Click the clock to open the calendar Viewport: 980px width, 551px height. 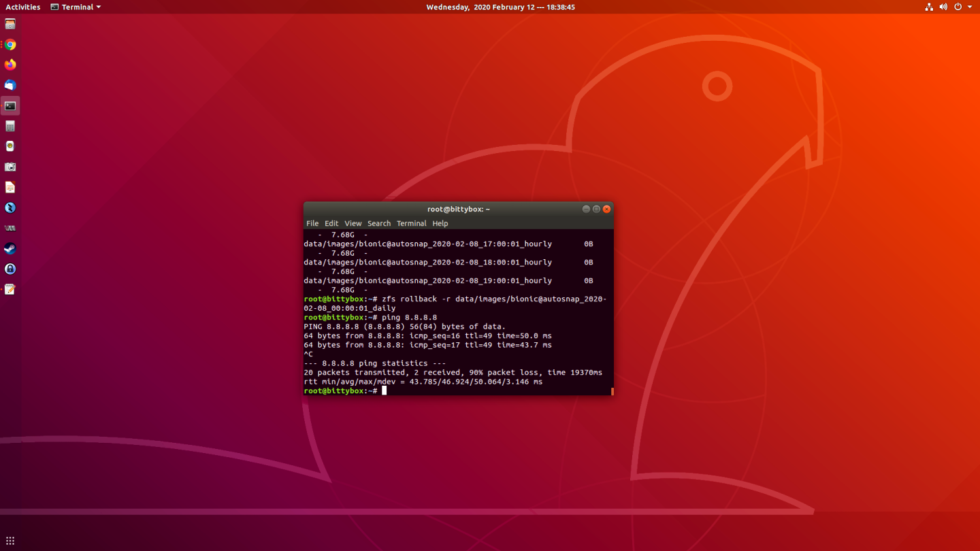(500, 7)
